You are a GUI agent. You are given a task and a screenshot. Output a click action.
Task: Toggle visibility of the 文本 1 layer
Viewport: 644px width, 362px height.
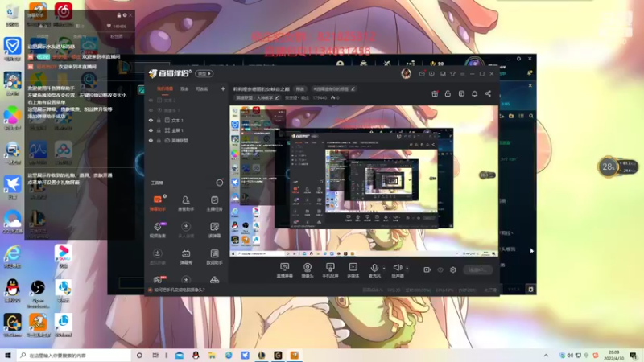151,120
